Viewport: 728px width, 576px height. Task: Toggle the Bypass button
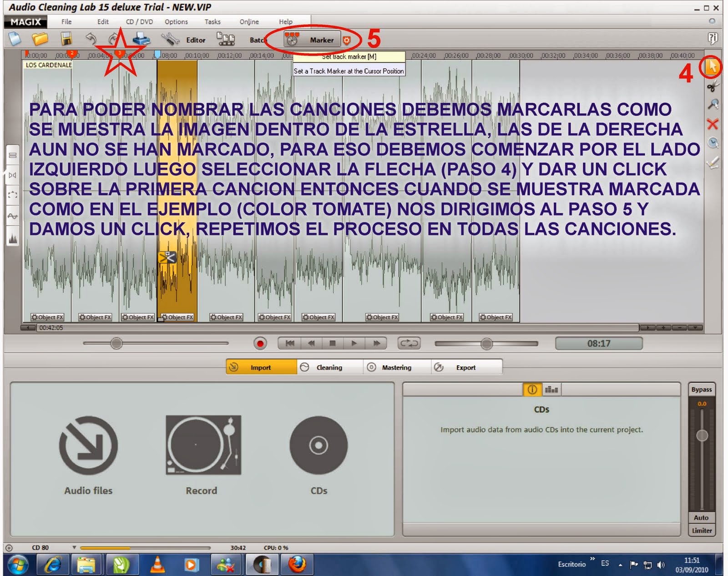click(702, 389)
